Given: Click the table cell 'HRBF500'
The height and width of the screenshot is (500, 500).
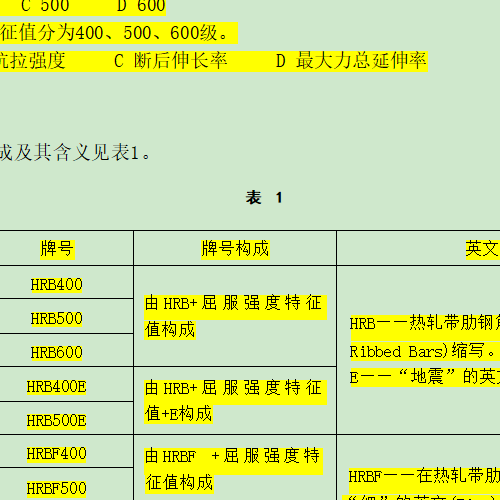Looking at the screenshot, I should (56, 489).
